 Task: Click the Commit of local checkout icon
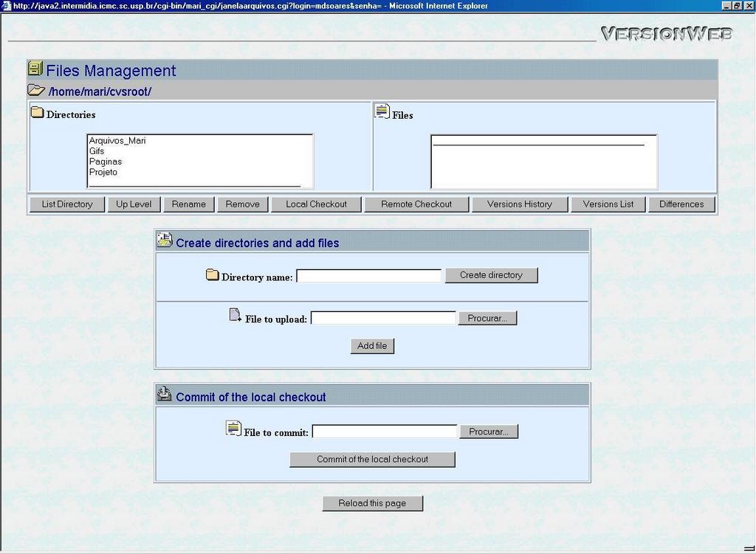(165, 395)
